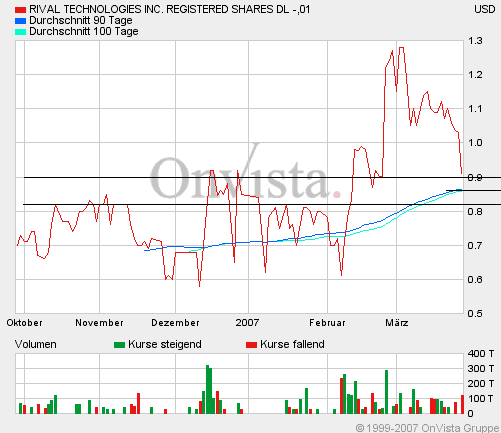Click the 'Volumen' section label
The width and height of the screenshot is (501, 433).
36,344
